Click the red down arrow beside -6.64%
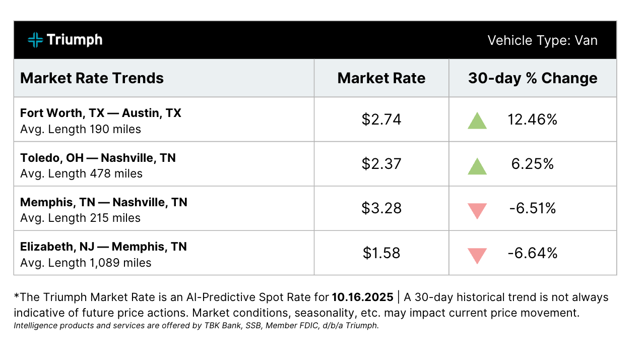Viewport: 644px width, 358px height. [477, 255]
